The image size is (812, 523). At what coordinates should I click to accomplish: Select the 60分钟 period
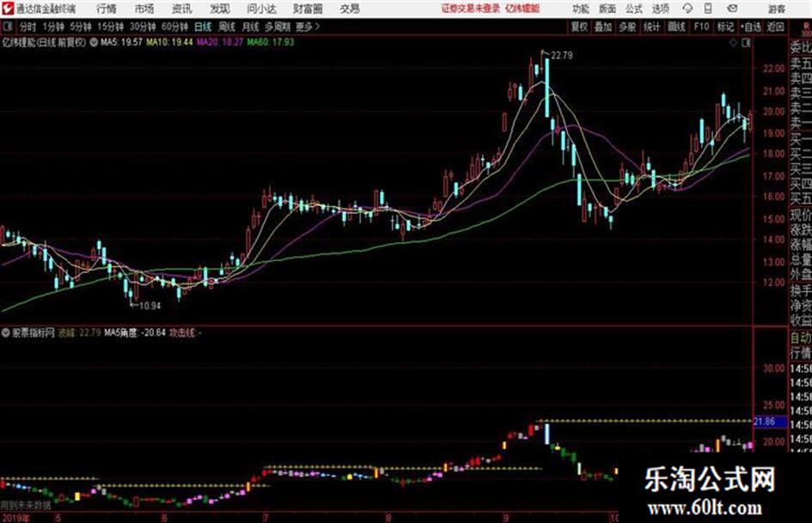(174, 27)
